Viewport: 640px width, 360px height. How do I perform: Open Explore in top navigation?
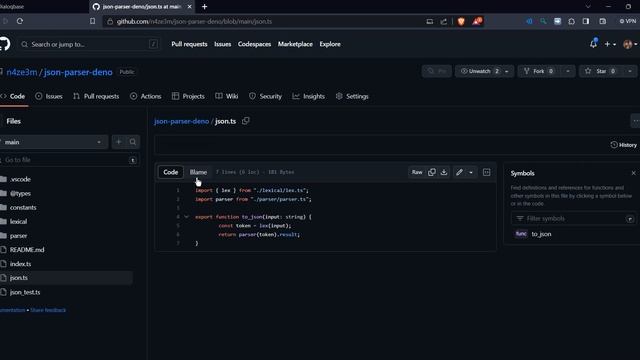(330, 44)
